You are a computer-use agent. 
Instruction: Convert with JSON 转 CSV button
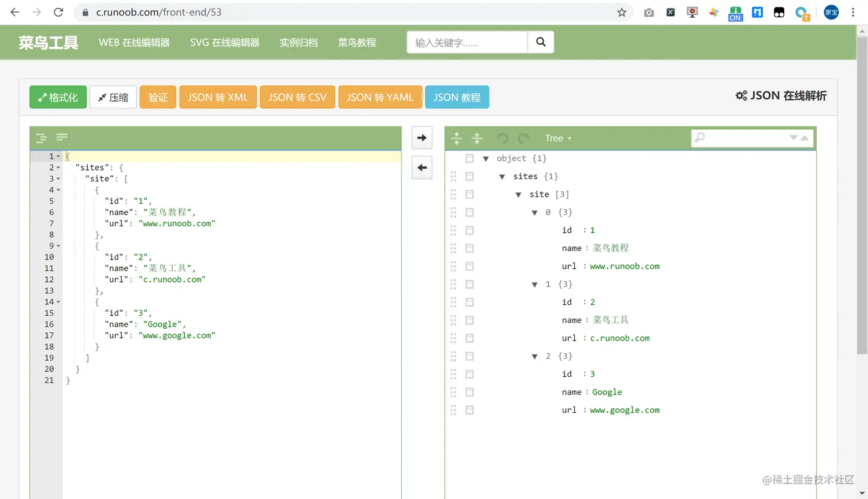[297, 97]
